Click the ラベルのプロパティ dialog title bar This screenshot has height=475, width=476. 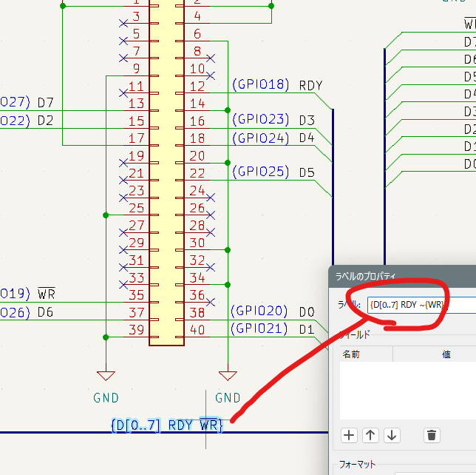point(402,276)
